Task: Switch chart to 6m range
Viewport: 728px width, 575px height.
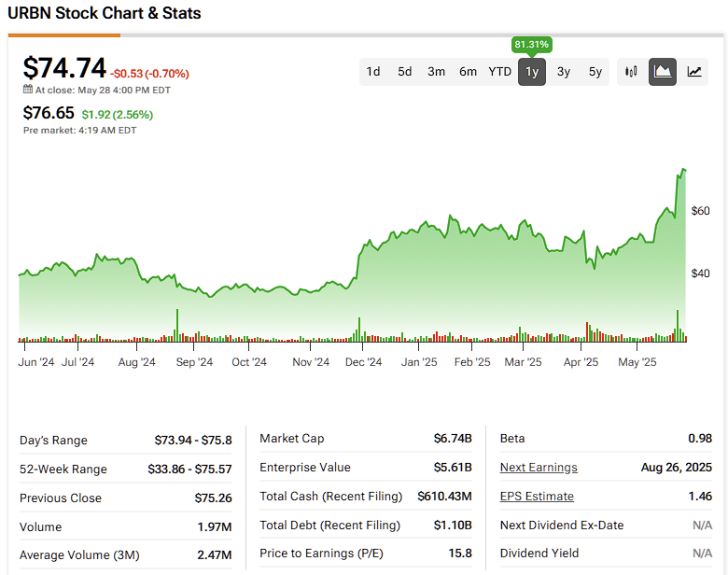Action: pos(468,72)
